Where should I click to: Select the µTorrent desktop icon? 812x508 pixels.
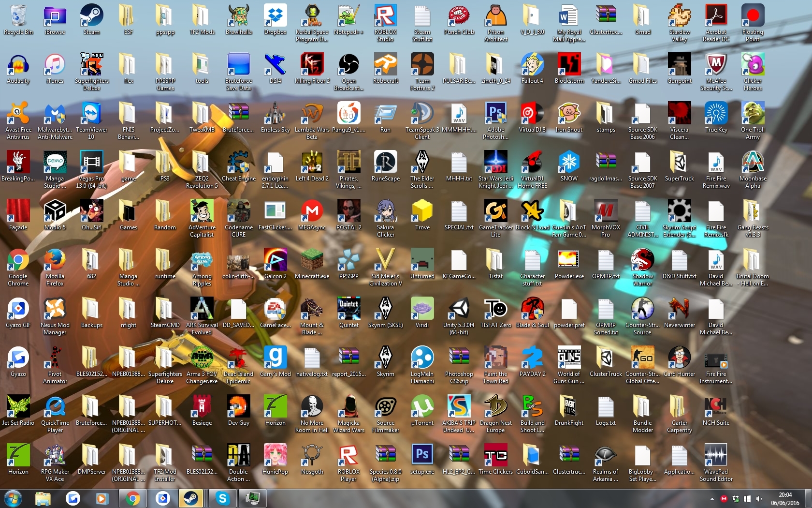422,411
